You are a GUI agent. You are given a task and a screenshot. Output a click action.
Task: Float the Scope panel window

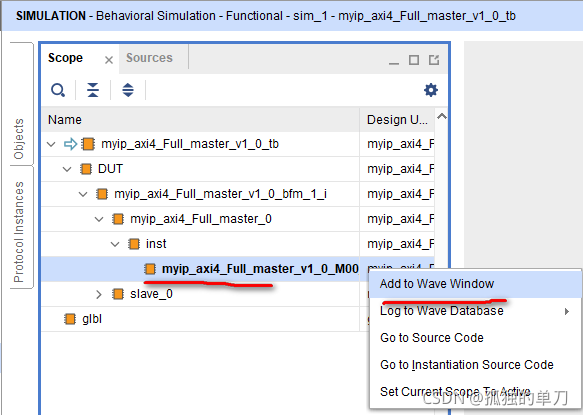434,60
